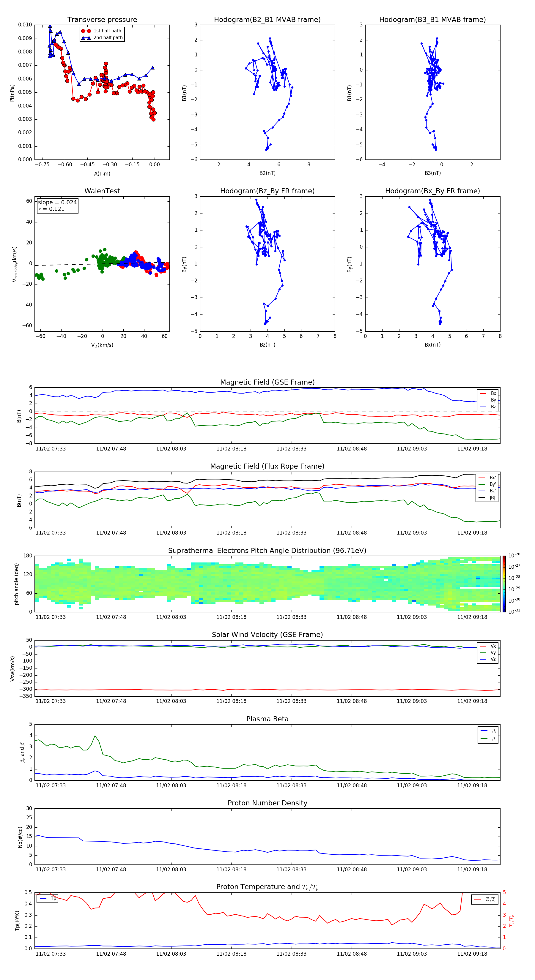Select the 'Plasma Beta' plot title
Viewport: 535px width, 980px height.
(267, 719)
